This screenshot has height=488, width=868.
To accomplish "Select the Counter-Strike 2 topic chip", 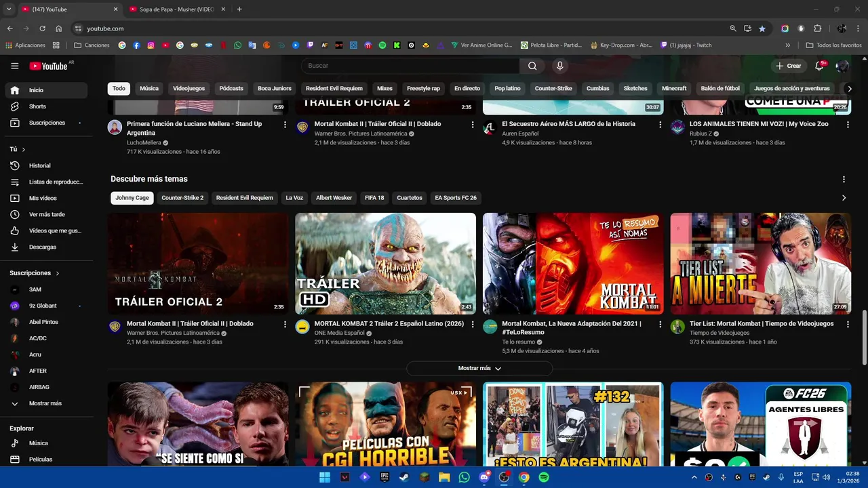I will (x=182, y=198).
